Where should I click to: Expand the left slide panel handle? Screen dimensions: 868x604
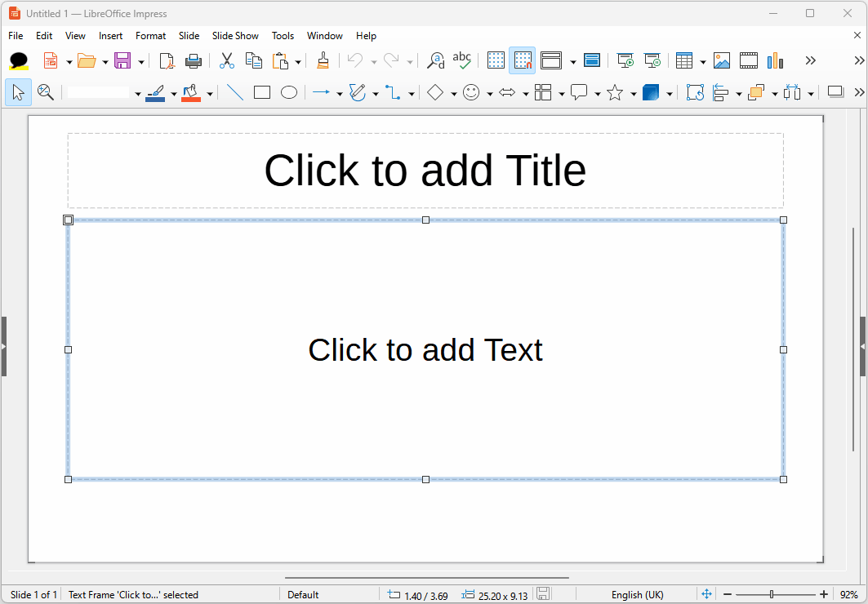[3, 346]
